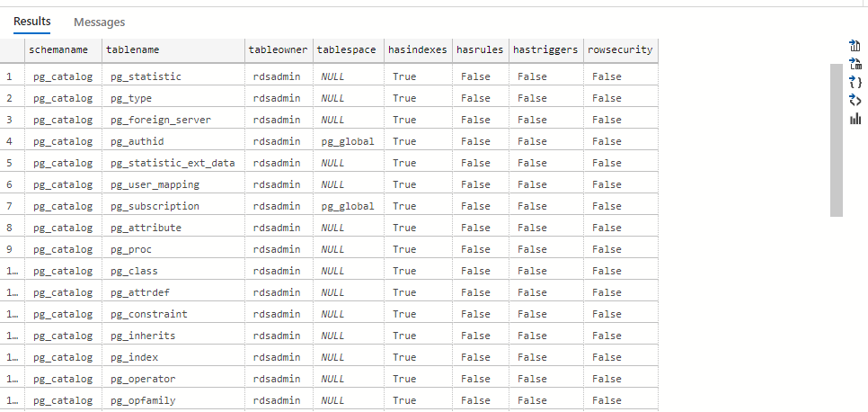Click the pg_authid tablename cell
The image size is (868, 412).
[139, 141]
